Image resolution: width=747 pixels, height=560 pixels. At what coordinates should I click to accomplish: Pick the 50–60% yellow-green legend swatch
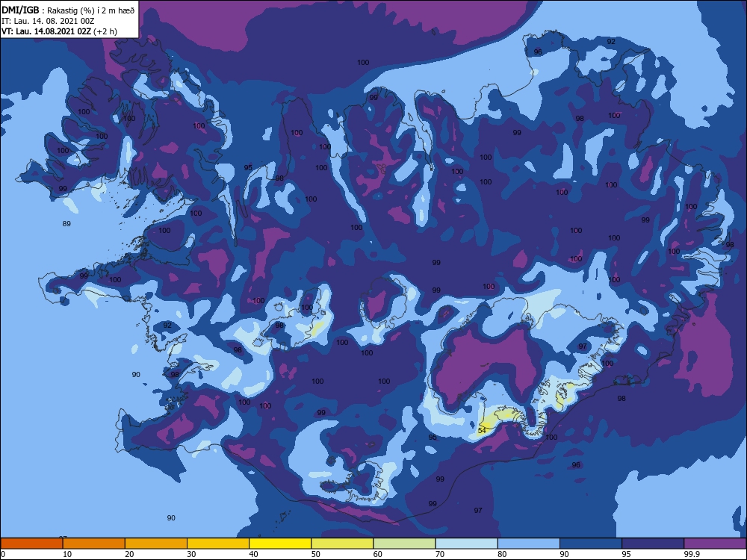coord(343,544)
